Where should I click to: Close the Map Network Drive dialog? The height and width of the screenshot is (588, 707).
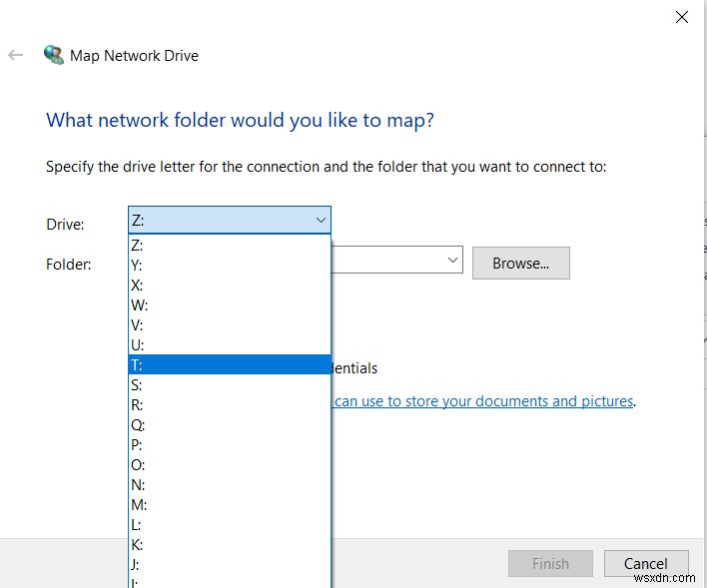[x=682, y=17]
